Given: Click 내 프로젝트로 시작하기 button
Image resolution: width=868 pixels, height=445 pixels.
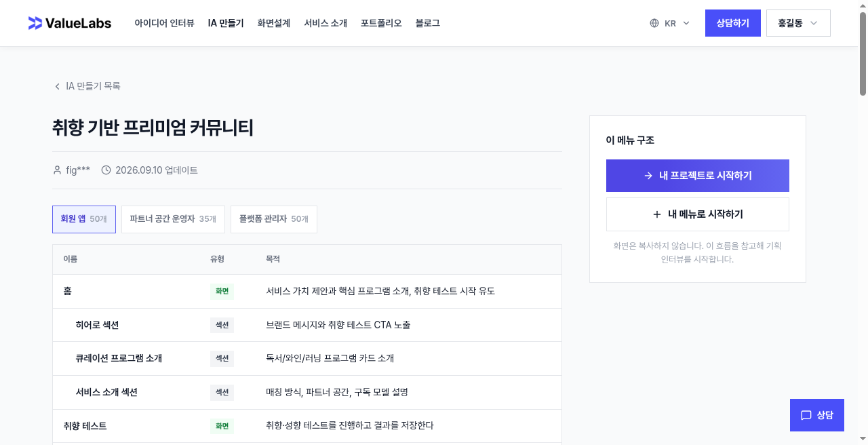Looking at the screenshot, I should coord(698,176).
